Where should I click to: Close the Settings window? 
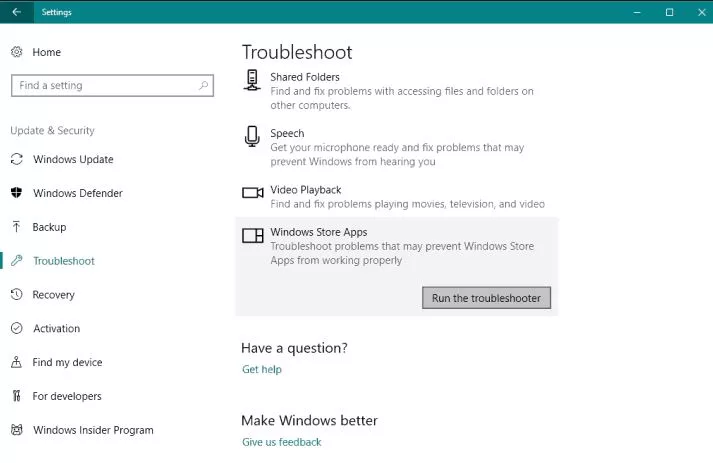tap(702, 12)
